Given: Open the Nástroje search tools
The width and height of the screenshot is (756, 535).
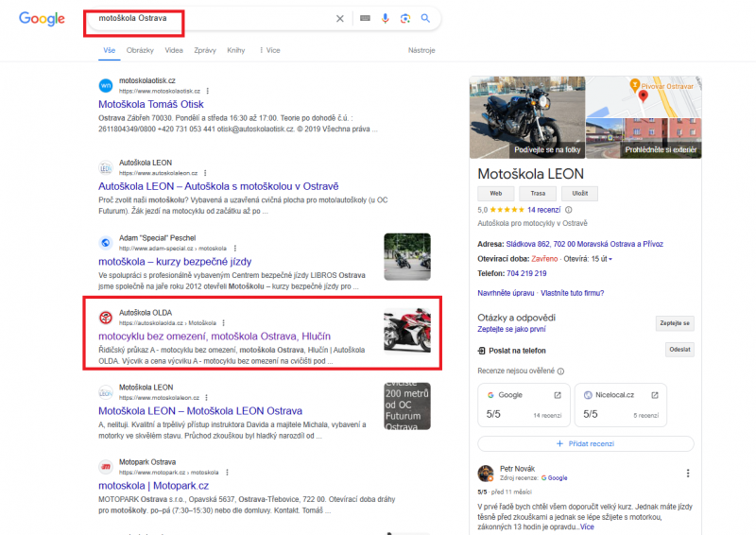Looking at the screenshot, I should coord(421,50).
